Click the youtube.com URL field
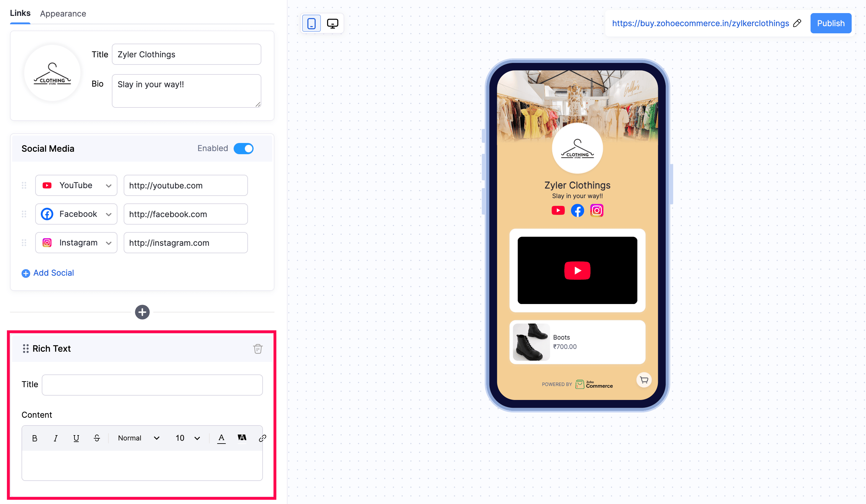Image resolution: width=866 pixels, height=504 pixels. [186, 186]
